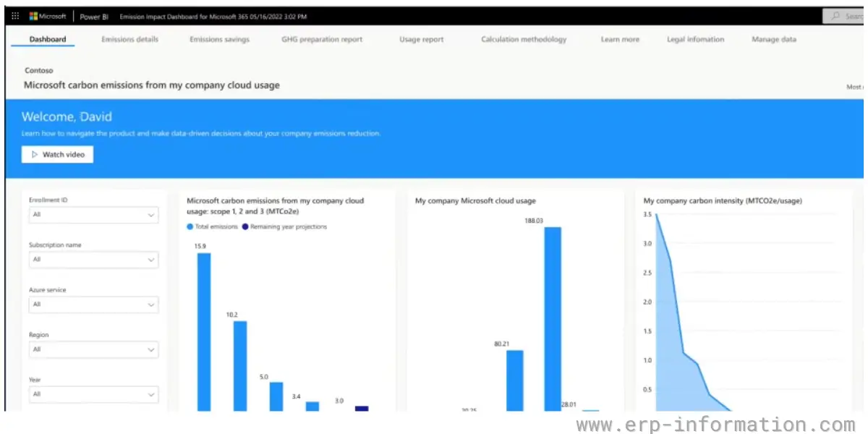Click the Power BI link in header
868x434 pixels.
[x=94, y=17]
